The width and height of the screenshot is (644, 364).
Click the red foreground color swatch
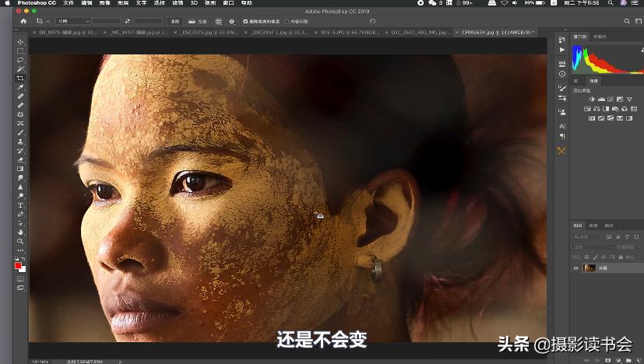pyautogui.click(x=18, y=266)
